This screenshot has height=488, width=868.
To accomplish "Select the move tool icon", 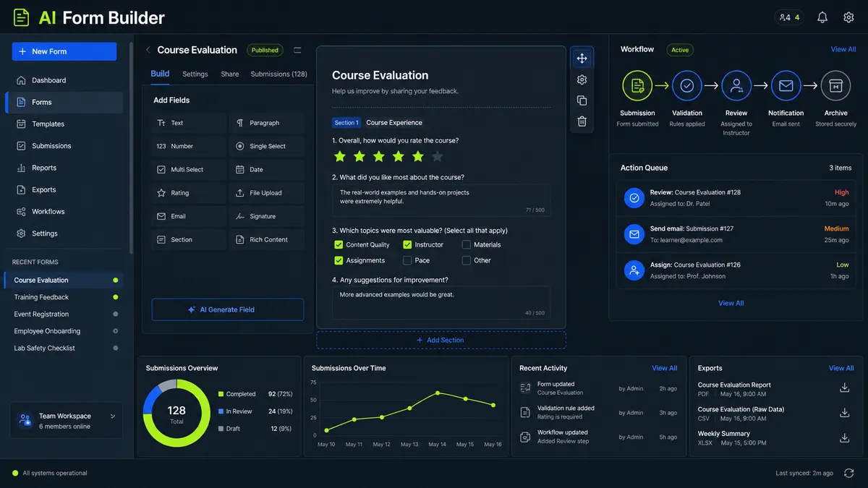I will [x=582, y=59].
